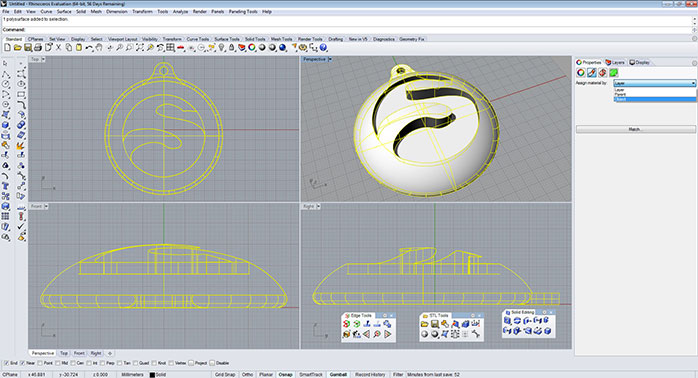
Task: Choose Parent option in material list
Action: [x=654, y=94]
